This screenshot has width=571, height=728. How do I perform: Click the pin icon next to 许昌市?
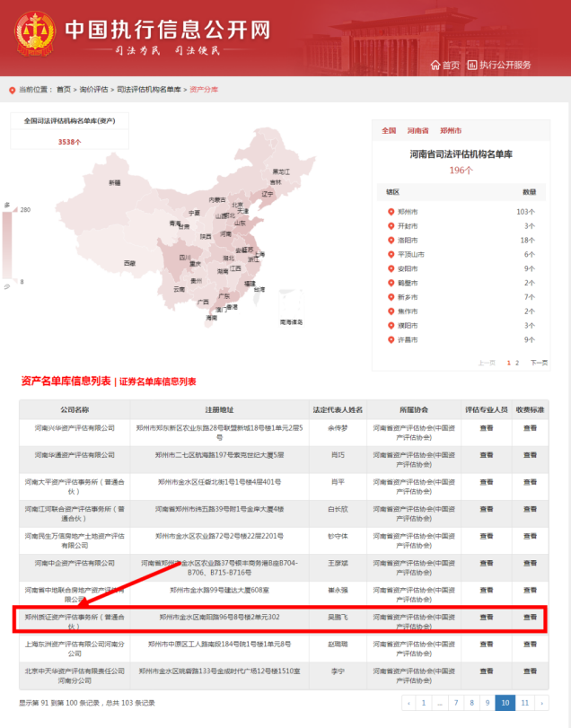pyautogui.click(x=391, y=340)
